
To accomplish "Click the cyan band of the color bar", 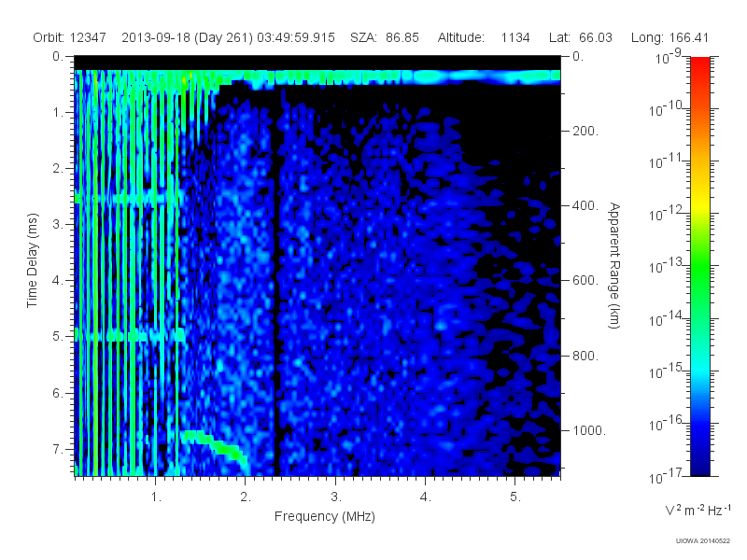I will tap(699, 371).
